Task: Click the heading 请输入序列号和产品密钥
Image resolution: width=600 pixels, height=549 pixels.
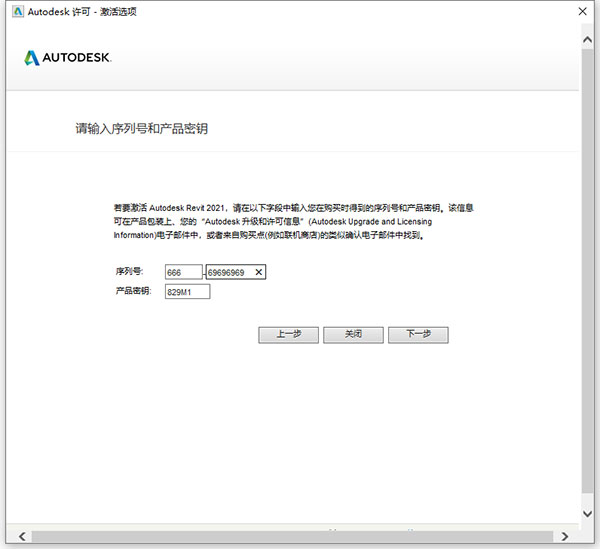Action: (x=142, y=129)
